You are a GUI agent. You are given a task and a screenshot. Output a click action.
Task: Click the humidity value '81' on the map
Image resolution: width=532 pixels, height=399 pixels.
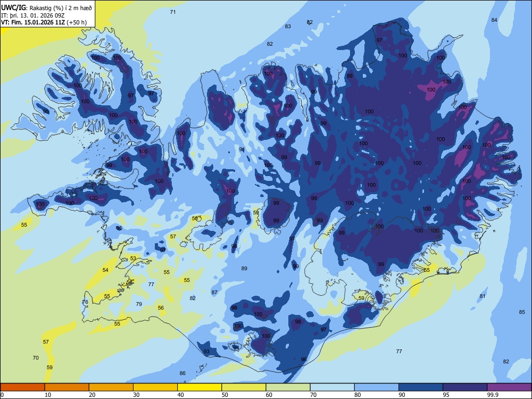pyautogui.click(x=483, y=296)
